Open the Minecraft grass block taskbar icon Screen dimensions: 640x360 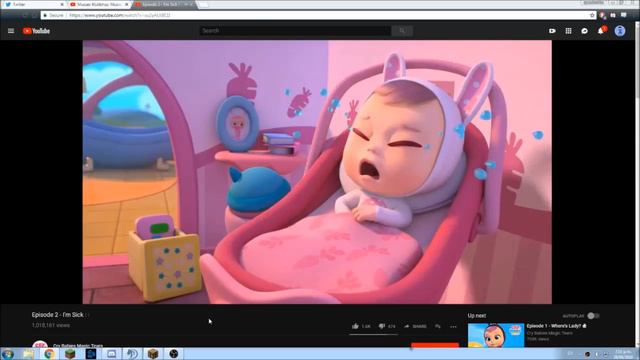tap(70, 354)
